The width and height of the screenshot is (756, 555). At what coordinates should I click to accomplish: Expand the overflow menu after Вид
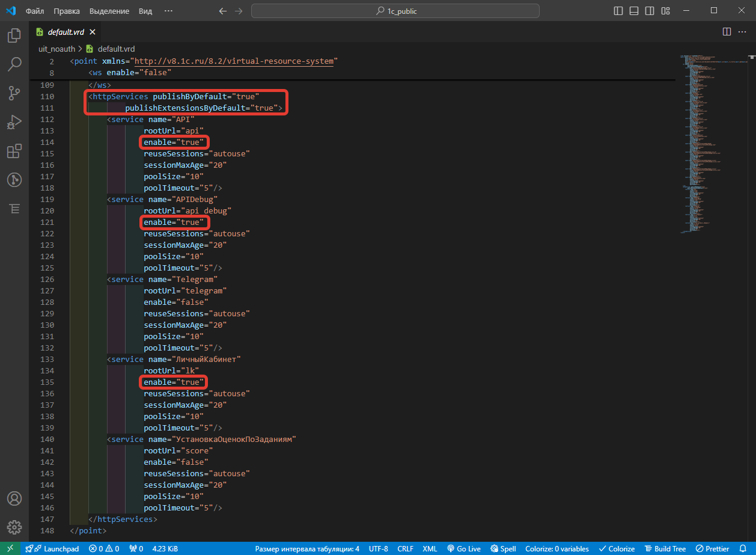click(x=169, y=11)
